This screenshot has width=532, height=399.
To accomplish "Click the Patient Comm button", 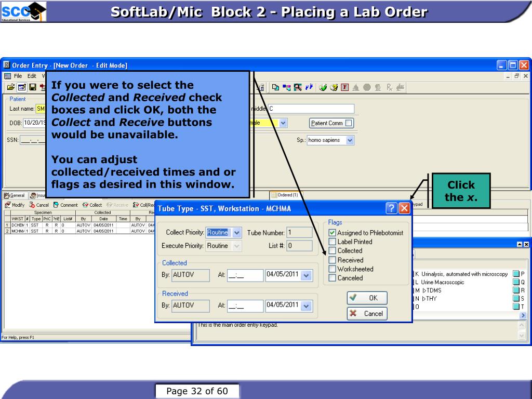I will click(331, 123).
